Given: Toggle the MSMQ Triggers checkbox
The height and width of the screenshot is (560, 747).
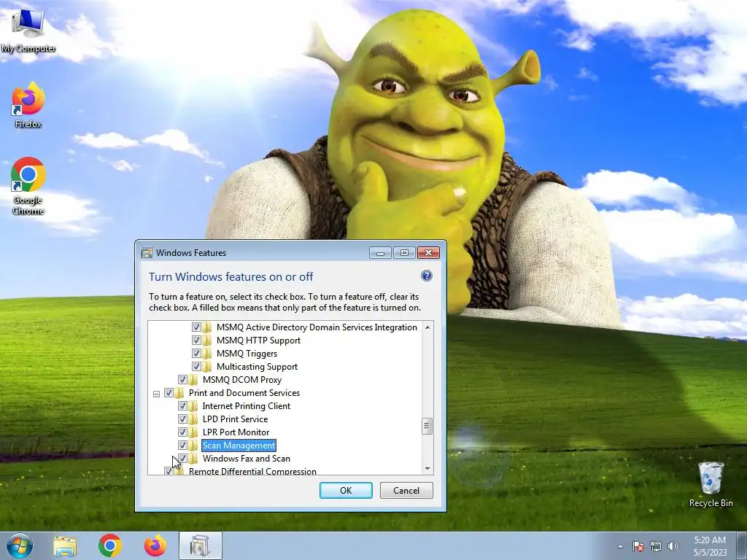Looking at the screenshot, I should 196,354.
